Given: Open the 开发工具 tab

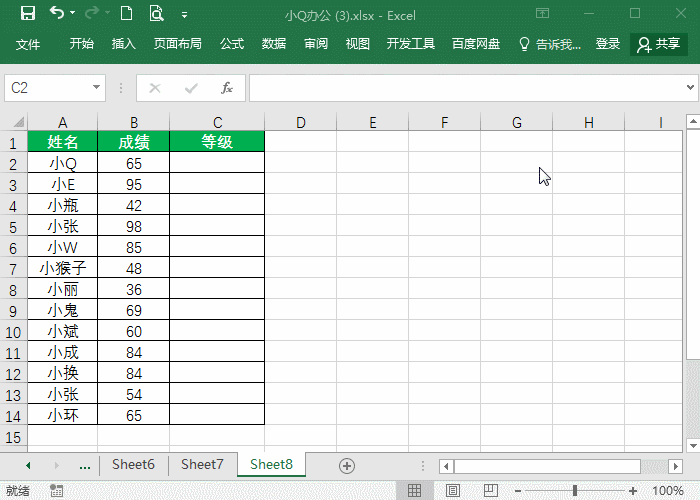Looking at the screenshot, I should 411,44.
